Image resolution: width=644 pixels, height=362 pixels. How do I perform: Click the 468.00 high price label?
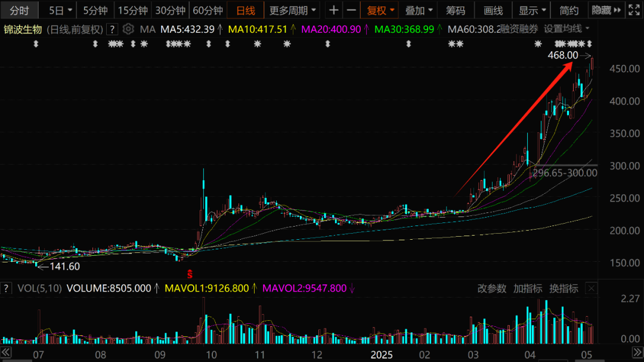tap(563, 55)
